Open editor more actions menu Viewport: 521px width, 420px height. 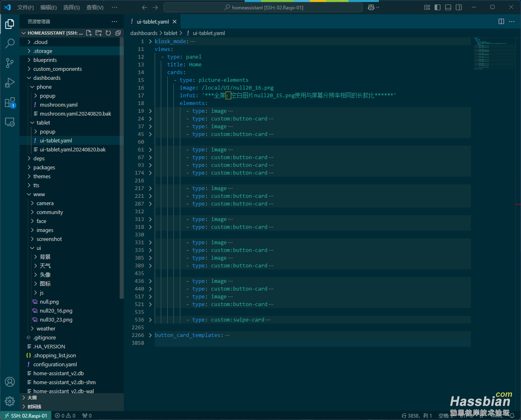(x=512, y=22)
